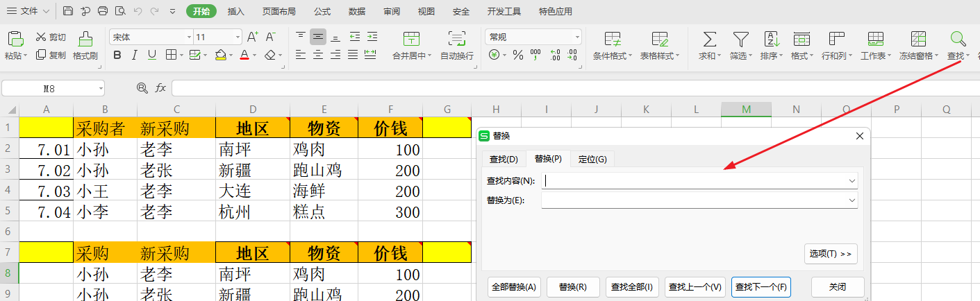This screenshot has width=980, height=301.
Task: Click the eraser clear-format icon
Action: click(x=270, y=55)
